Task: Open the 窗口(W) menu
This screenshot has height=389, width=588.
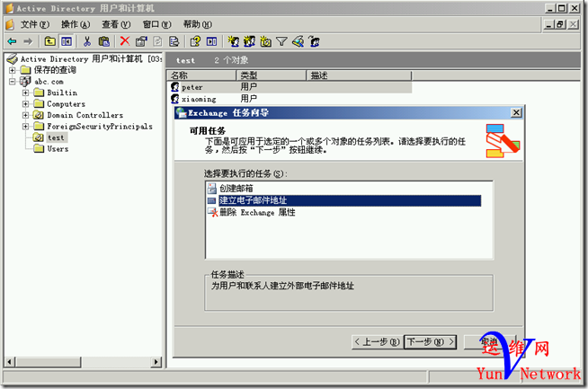Action: tap(156, 24)
